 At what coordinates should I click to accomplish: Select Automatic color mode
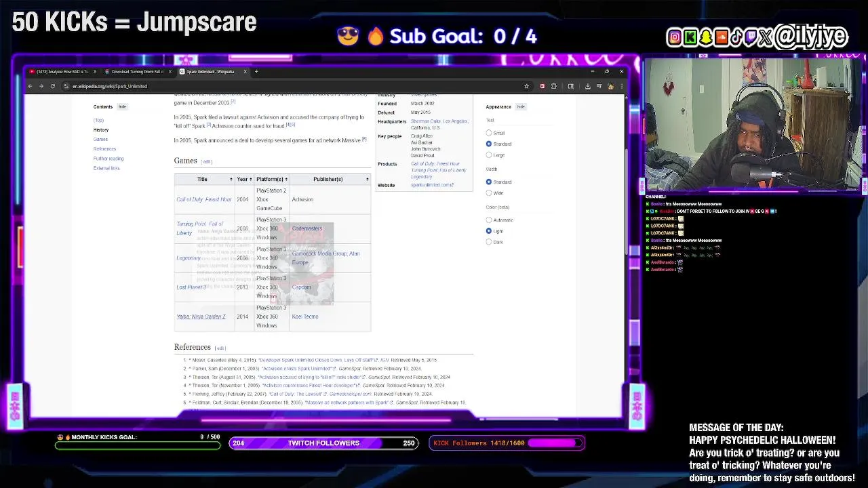(x=489, y=220)
